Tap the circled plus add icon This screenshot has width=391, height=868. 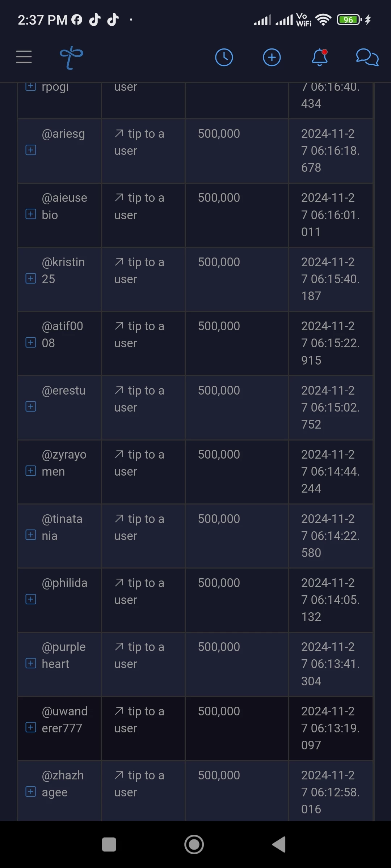[272, 57]
